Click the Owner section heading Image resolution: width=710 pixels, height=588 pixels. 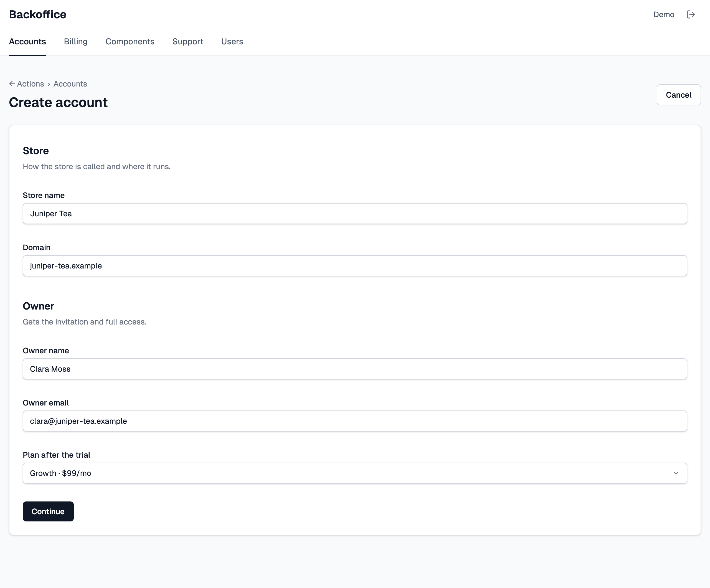pyautogui.click(x=39, y=306)
